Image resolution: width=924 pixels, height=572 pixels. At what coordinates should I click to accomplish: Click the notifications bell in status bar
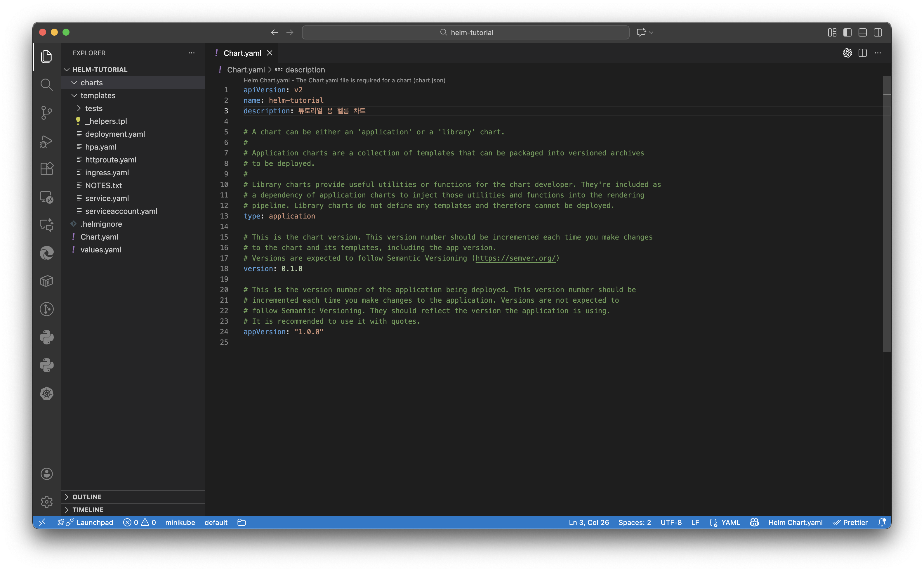pyautogui.click(x=882, y=522)
